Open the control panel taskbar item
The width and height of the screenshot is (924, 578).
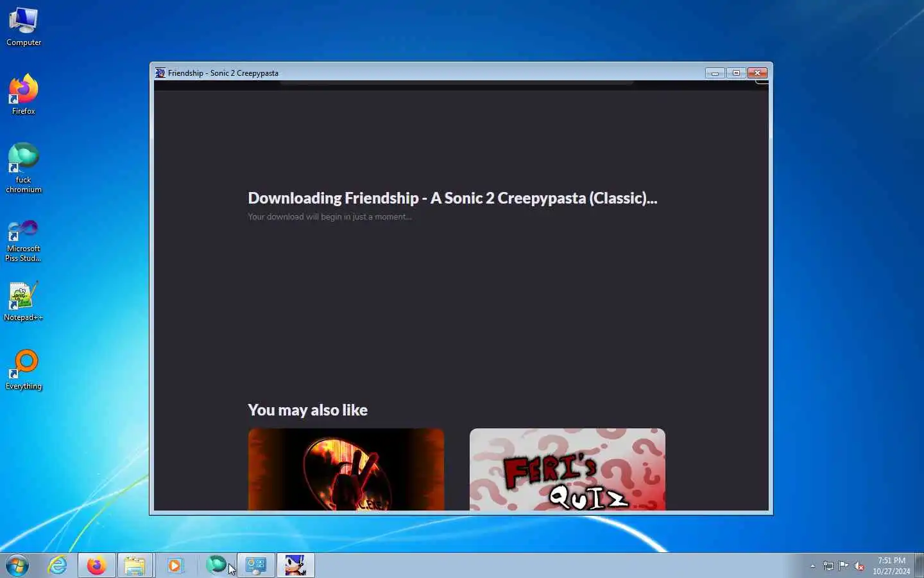coord(256,566)
